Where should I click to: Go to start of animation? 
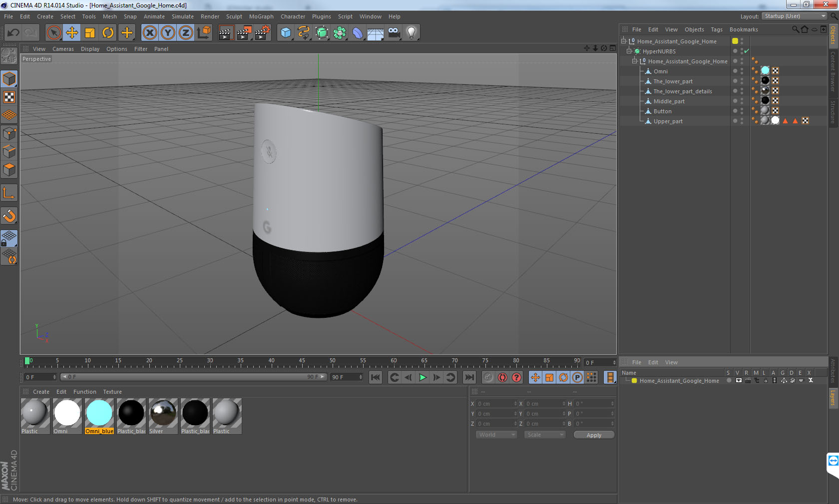pyautogui.click(x=375, y=377)
